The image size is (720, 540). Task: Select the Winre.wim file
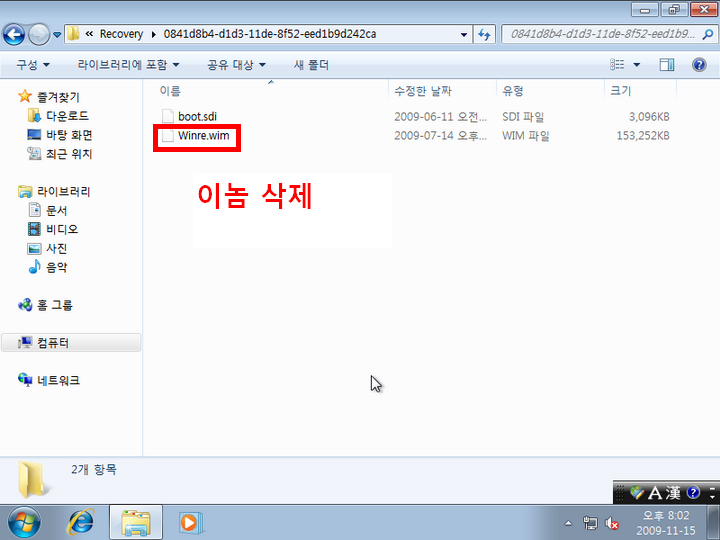(203, 136)
